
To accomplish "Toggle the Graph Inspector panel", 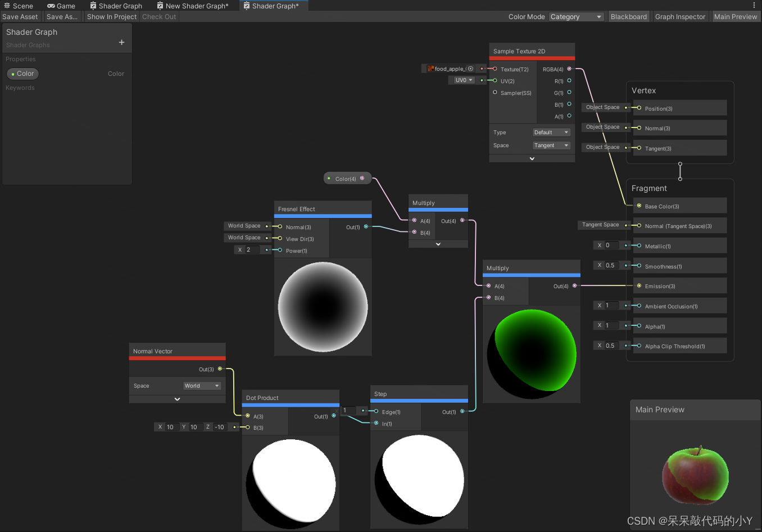I will pyautogui.click(x=680, y=17).
